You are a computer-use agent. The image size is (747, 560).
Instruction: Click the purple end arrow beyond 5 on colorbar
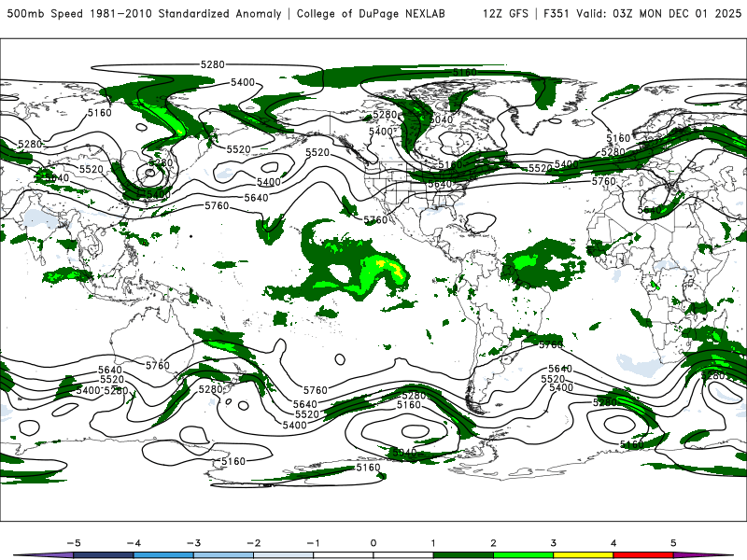[x=703, y=555]
